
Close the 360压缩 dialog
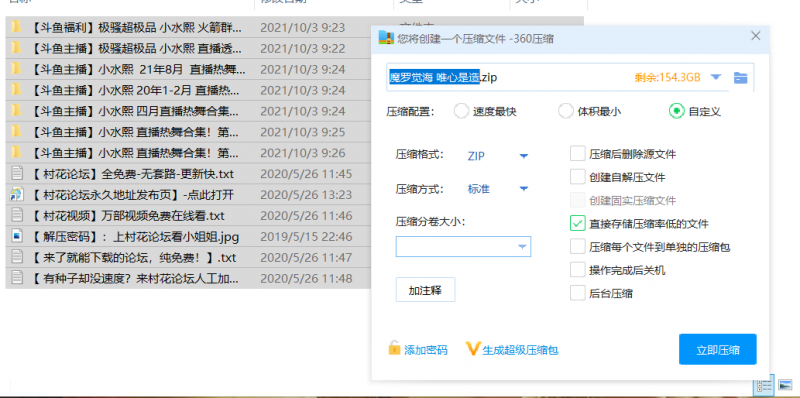coord(756,36)
